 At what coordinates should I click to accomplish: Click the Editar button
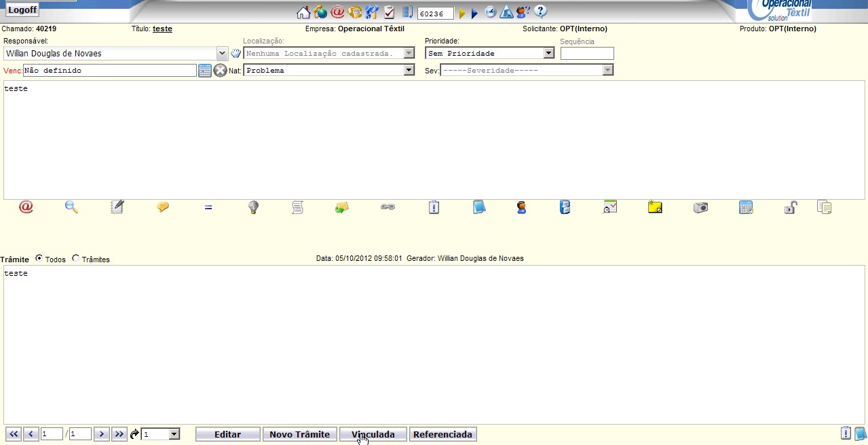[227, 434]
